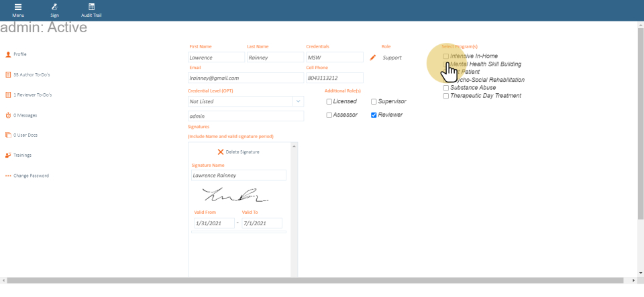Open Profile from the sidebar

point(20,54)
